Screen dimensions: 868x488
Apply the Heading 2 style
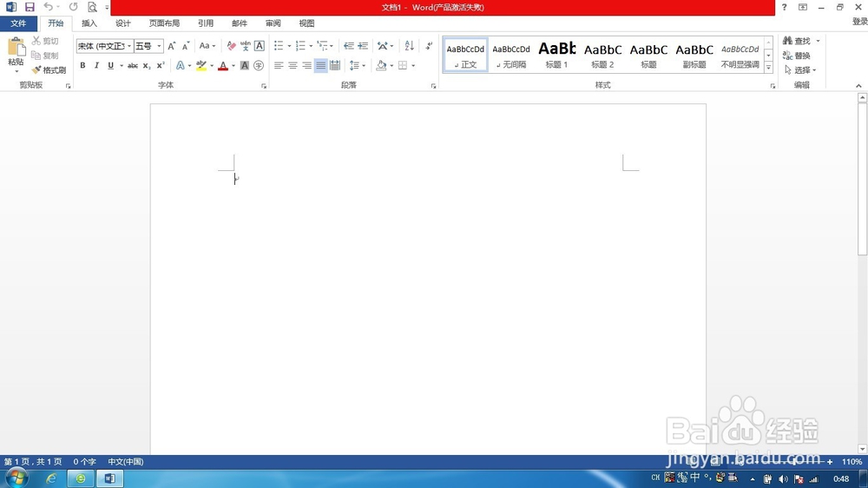pos(603,55)
